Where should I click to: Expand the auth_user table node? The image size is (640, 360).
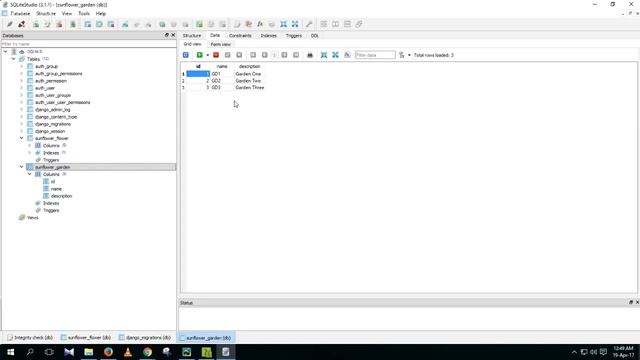point(21,88)
